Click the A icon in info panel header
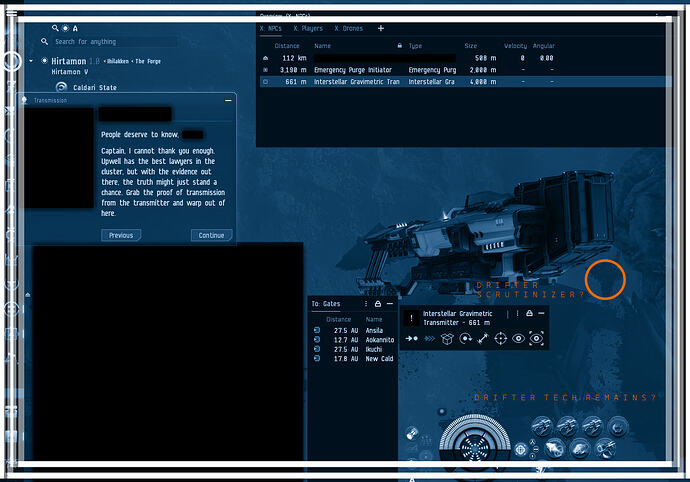Viewport: 690px width, 482px height. (75, 28)
